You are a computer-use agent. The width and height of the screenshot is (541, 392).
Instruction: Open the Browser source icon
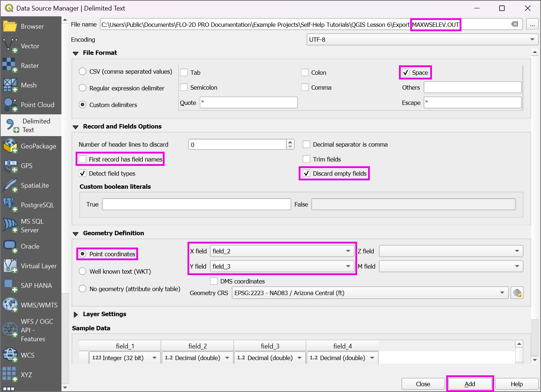point(10,26)
